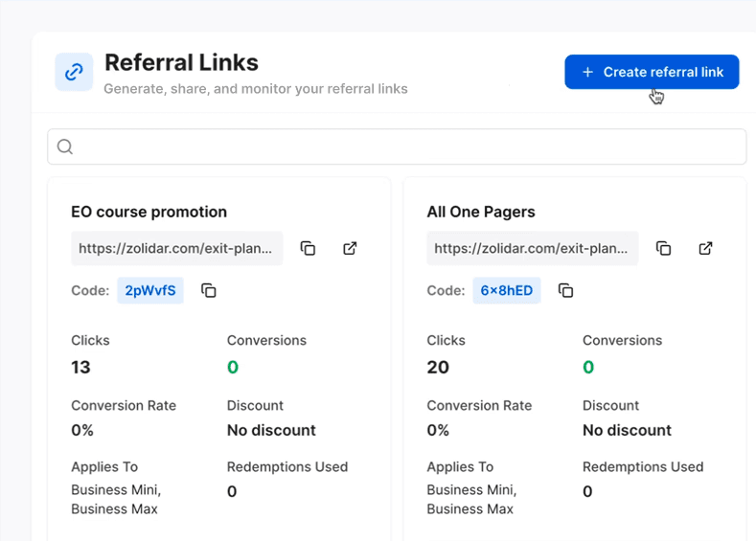Click the Create referral link button
756x541 pixels.
pos(652,72)
